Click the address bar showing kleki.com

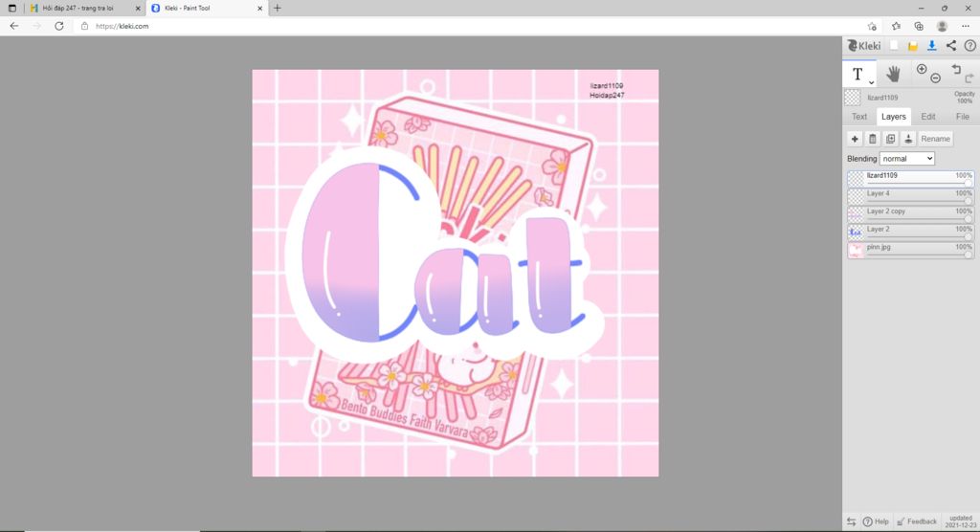coord(475,26)
